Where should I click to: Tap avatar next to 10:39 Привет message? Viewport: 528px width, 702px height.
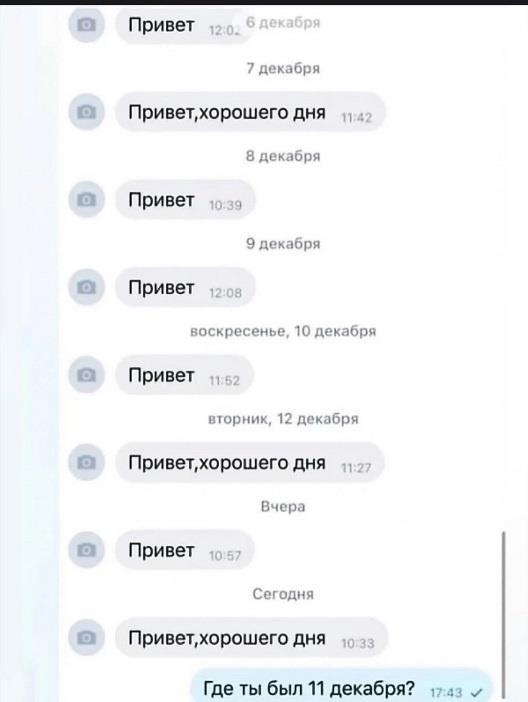pyautogui.click(x=86, y=199)
